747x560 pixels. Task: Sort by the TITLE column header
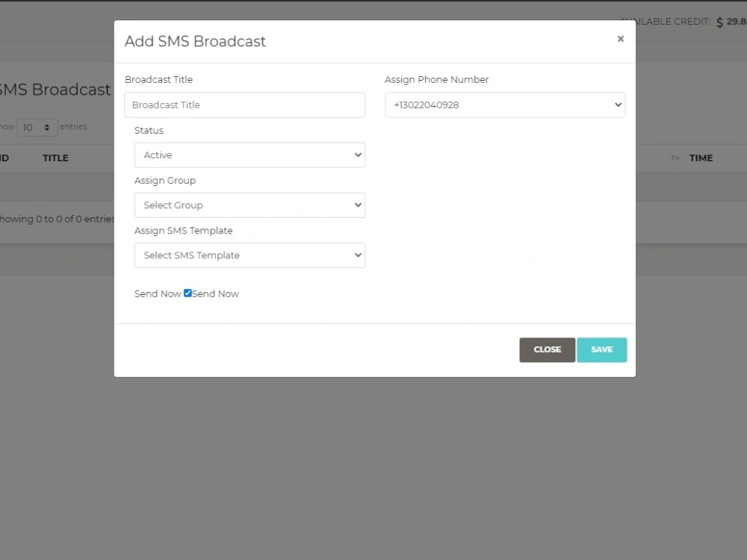[x=55, y=158]
